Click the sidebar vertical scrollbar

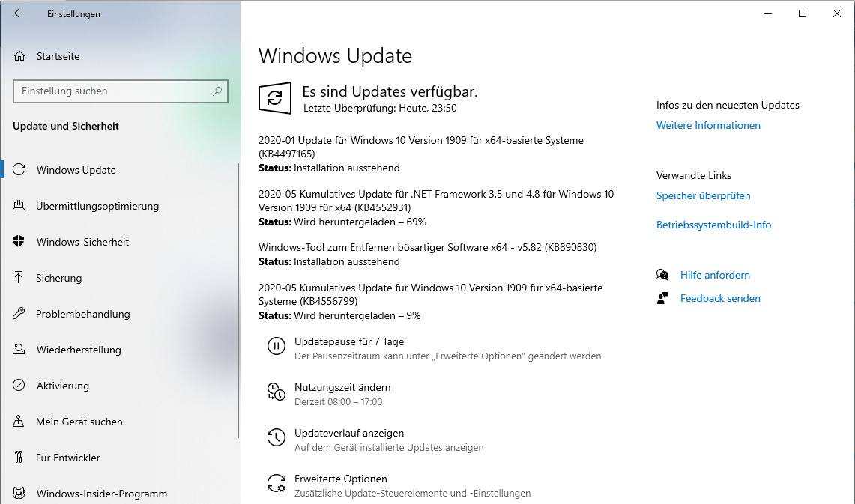[x=238, y=300]
